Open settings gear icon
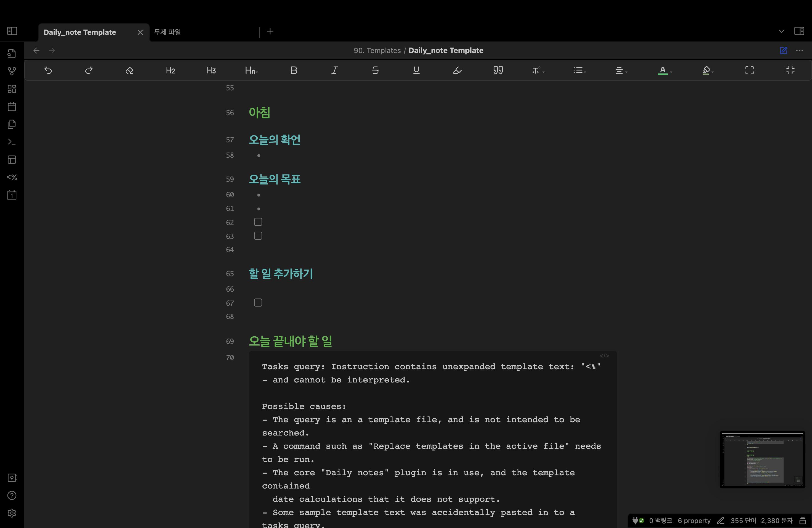Screen dimensions: 812x528 (12, 513)
